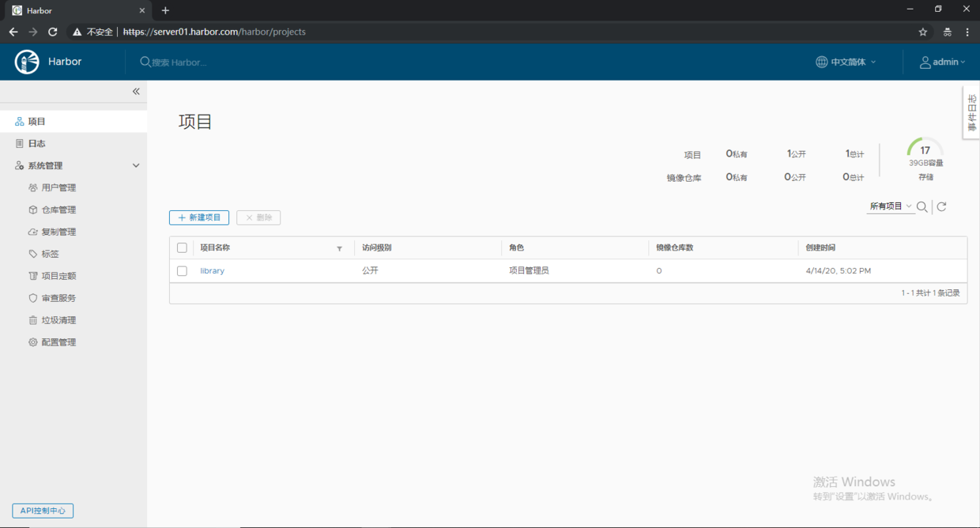980x528 pixels.
Task: Open the library project link
Action: [x=213, y=271]
